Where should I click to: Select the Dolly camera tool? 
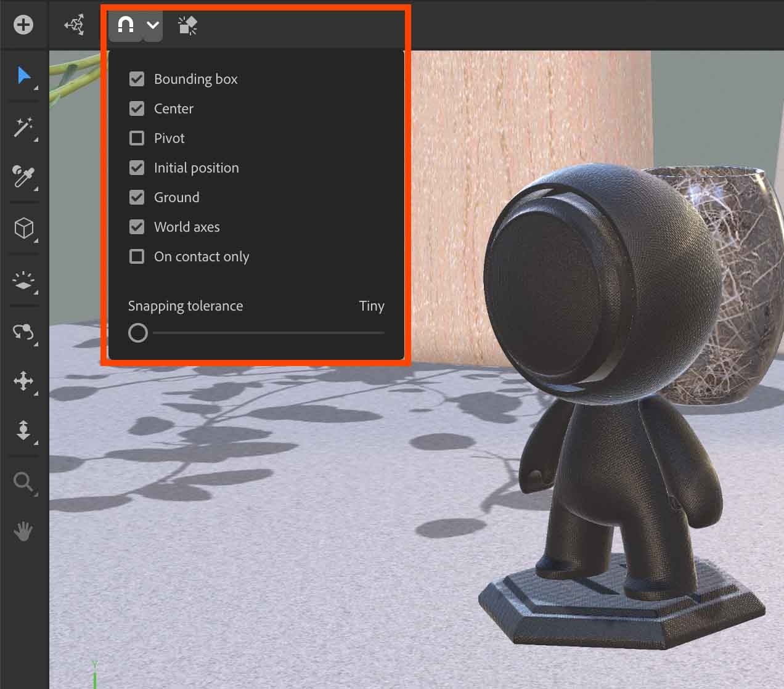(x=23, y=430)
